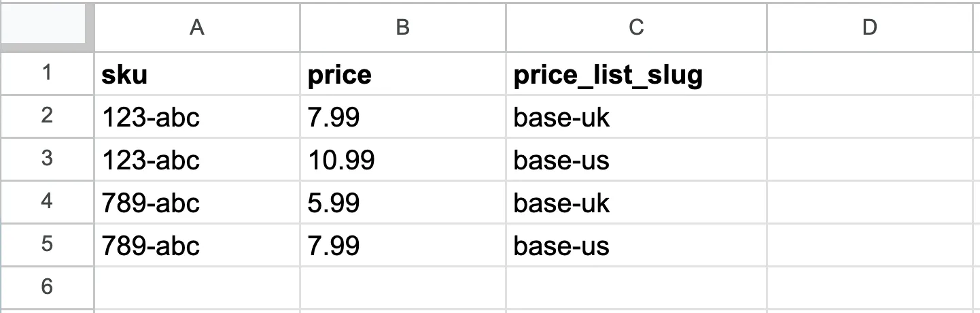Click the price_list_slug header cell
The width and height of the screenshot is (980, 313).
coord(636,73)
